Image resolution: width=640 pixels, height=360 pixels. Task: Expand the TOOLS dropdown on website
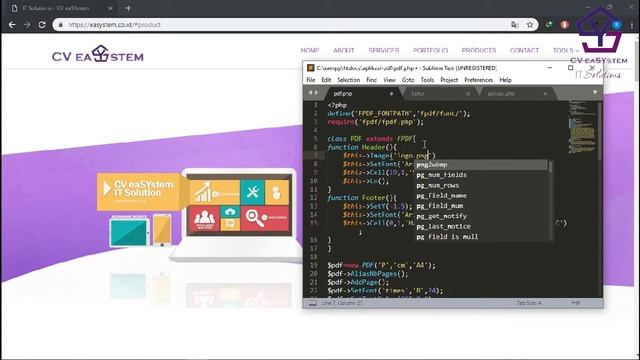point(566,51)
